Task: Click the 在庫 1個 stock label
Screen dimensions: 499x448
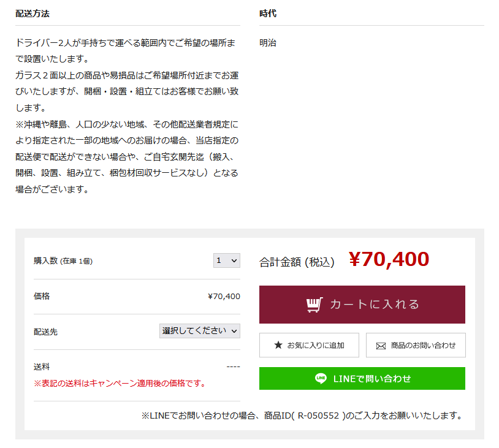Action: [76, 261]
